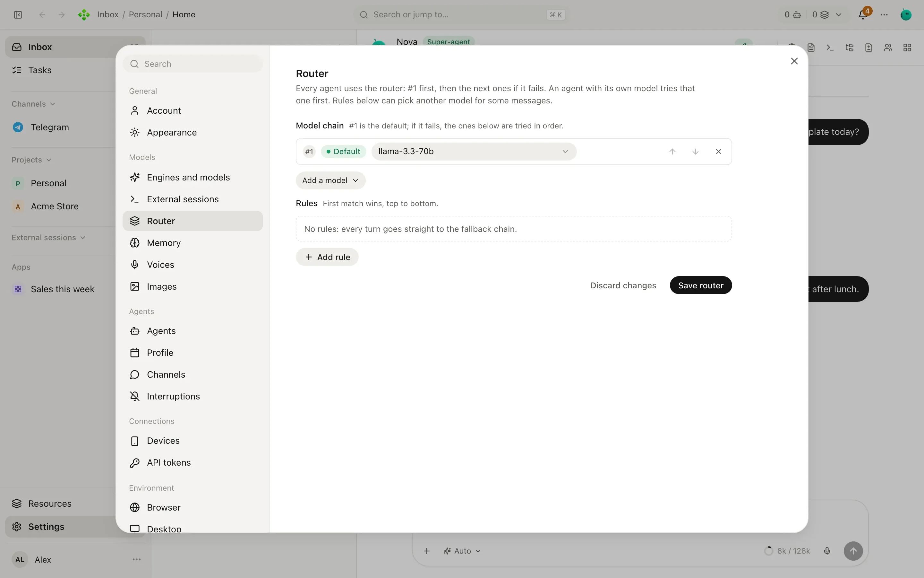Viewport: 924px width, 578px height.
Task: Click Personal in the breadcrumb
Action: (145, 14)
